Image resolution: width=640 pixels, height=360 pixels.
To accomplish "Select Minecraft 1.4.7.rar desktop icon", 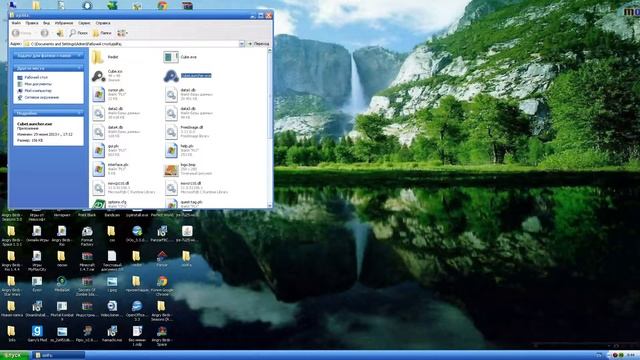I will (x=87, y=261).
